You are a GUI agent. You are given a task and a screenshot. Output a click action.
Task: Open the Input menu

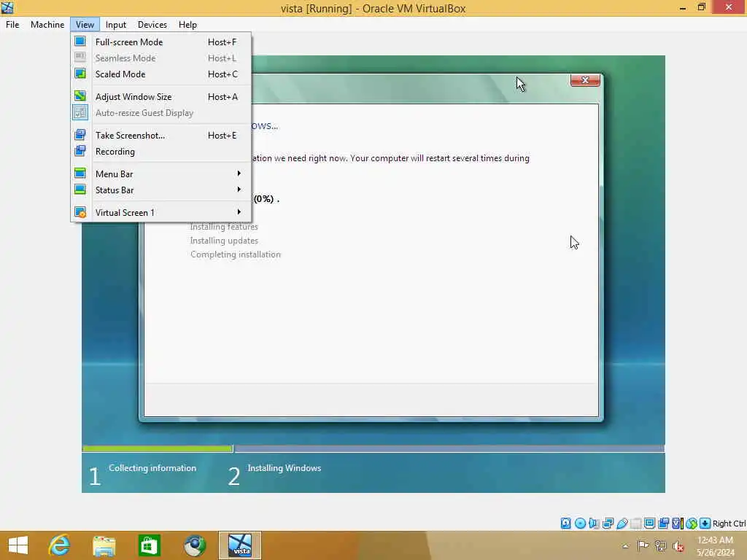[116, 25]
